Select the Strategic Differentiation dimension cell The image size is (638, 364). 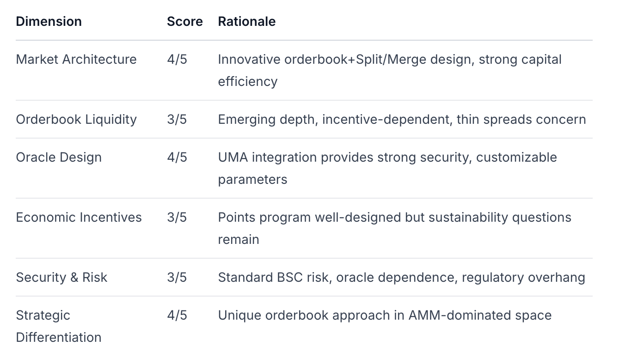(58, 326)
